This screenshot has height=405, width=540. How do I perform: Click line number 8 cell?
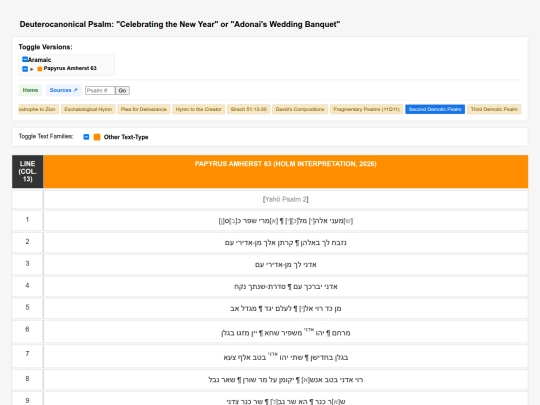pyautogui.click(x=28, y=380)
